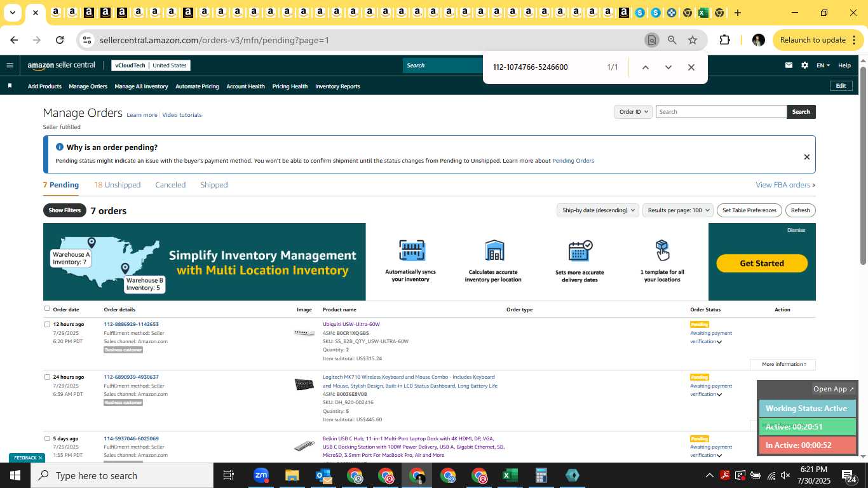The image size is (868, 488).
Task: Select checkbox for order 112-6890939-4930637
Action: point(47,377)
